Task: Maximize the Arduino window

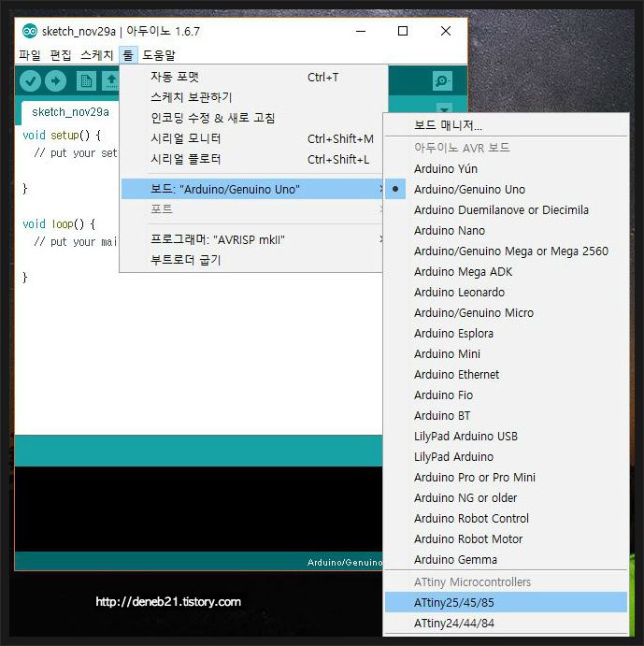Action: (403, 31)
